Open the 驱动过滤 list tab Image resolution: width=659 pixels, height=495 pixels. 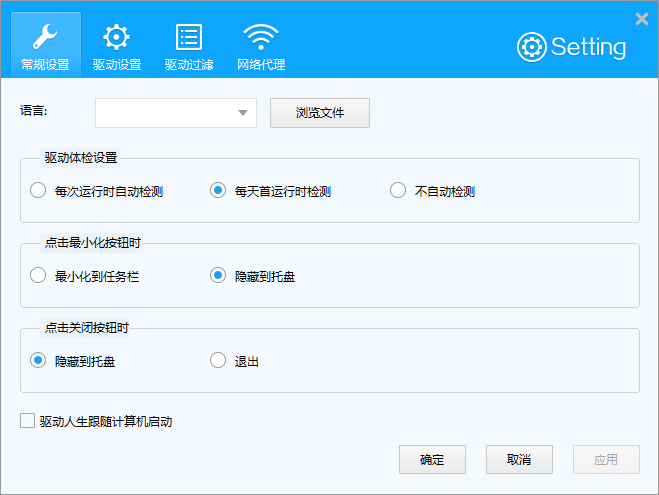[x=189, y=45]
